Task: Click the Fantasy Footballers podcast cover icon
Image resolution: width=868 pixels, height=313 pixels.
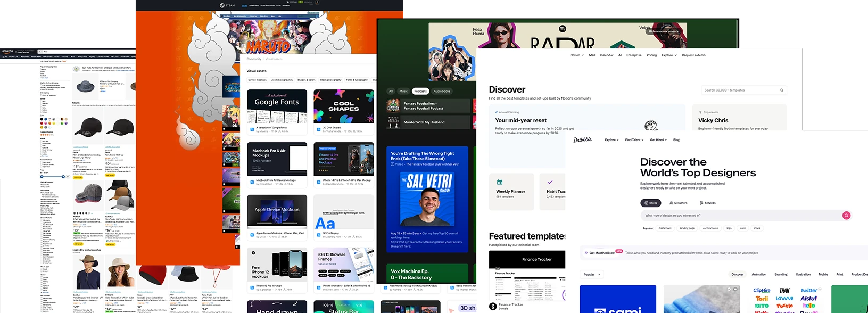Action: pyautogui.click(x=393, y=105)
